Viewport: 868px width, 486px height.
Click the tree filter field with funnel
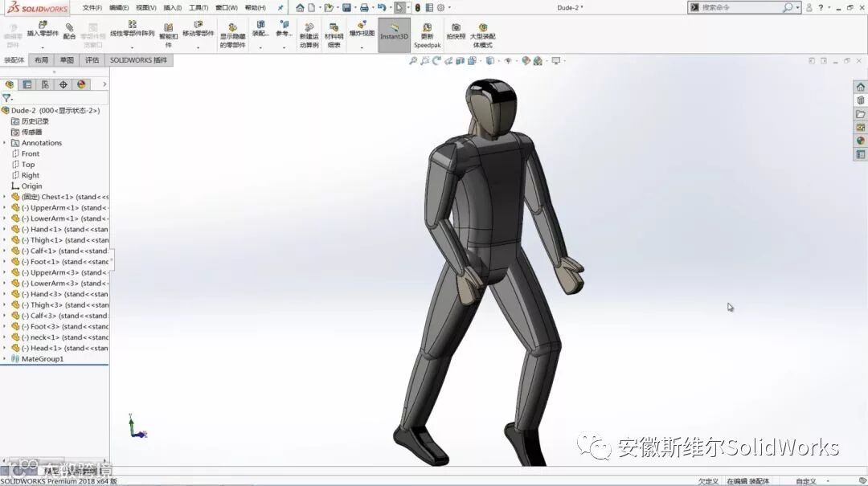(55, 98)
